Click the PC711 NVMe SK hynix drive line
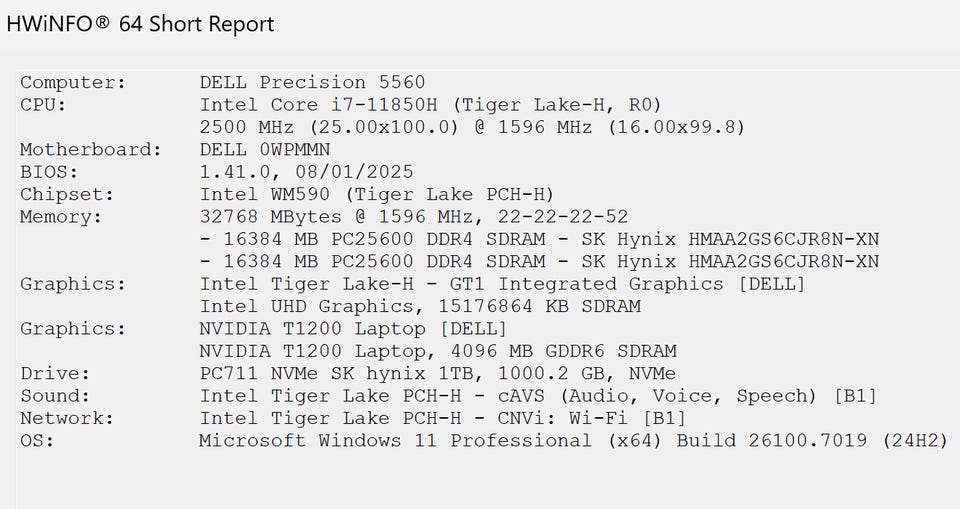This screenshot has height=509, width=960. tap(437, 373)
